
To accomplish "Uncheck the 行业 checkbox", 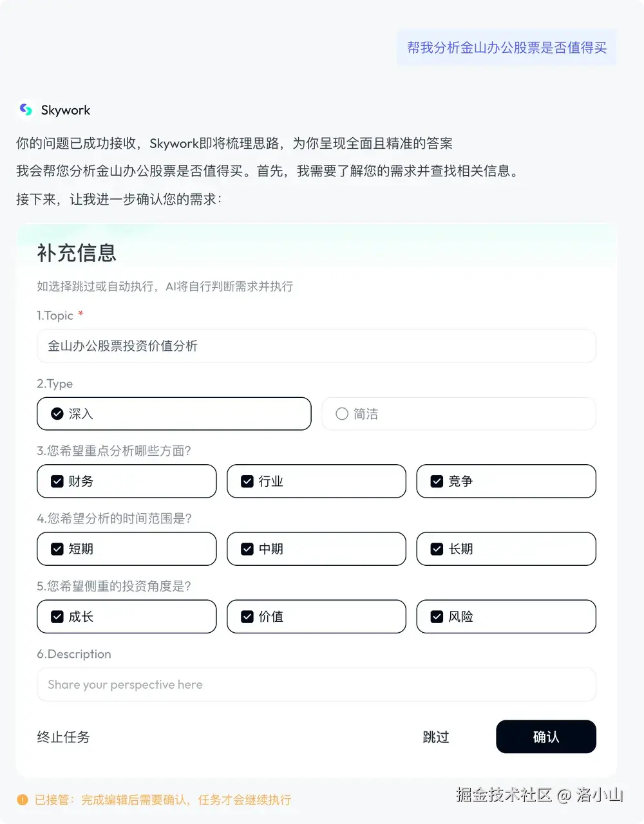I will click(316, 481).
